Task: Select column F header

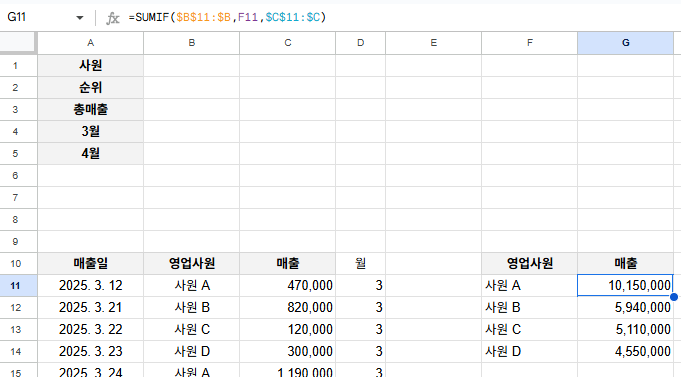Action: click(x=529, y=43)
